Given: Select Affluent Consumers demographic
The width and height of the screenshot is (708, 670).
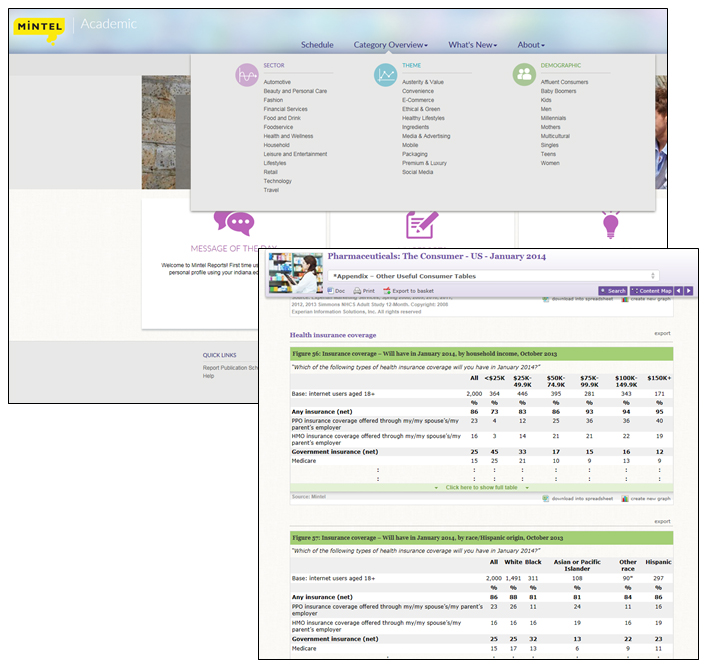Looking at the screenshot, I should click(x=564, y=82).
